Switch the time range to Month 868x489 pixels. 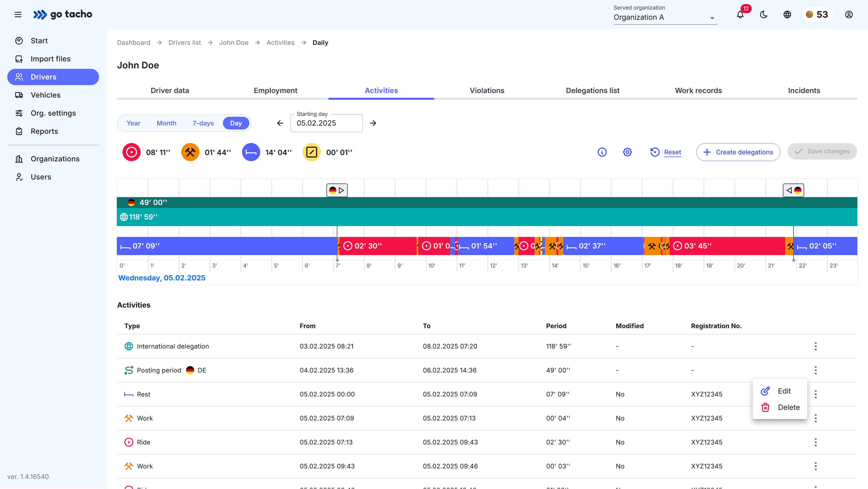[x=166, y=123]
